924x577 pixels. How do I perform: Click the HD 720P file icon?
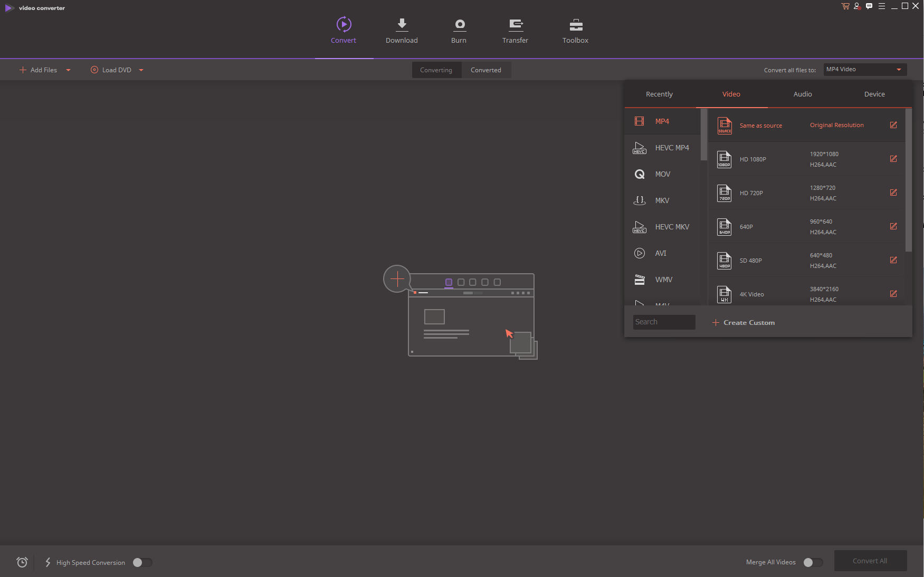725,193
